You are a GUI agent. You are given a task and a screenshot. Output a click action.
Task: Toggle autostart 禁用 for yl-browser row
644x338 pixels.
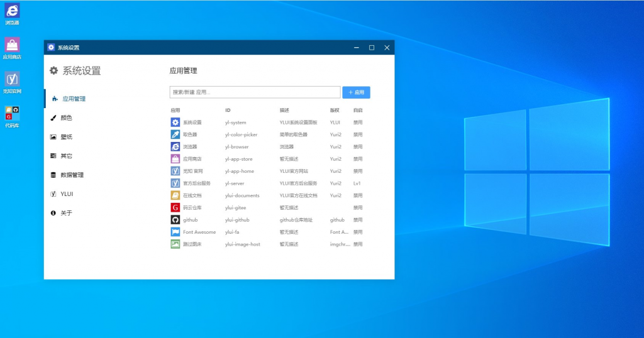tap(358, 146)
